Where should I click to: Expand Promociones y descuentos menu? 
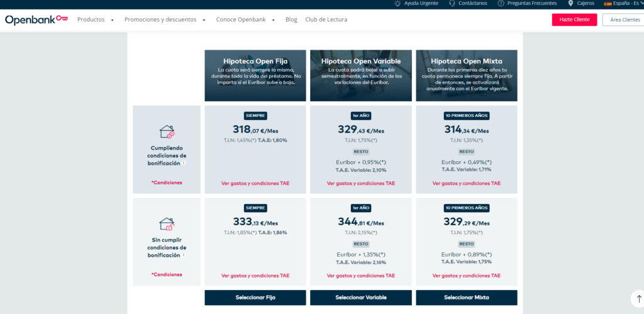point(165,20)
